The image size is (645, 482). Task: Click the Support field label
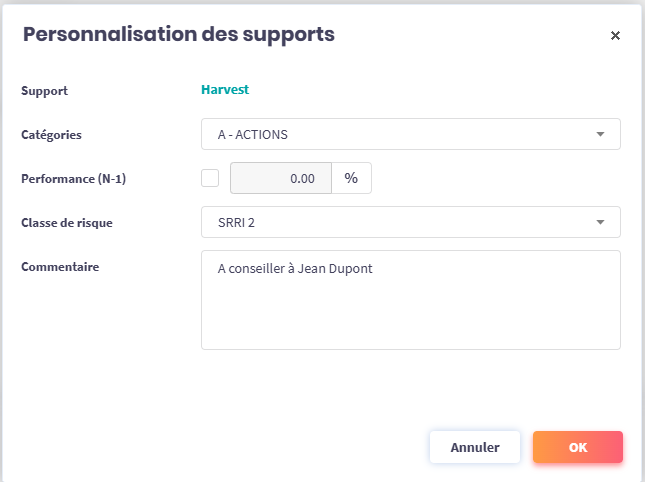45,91
